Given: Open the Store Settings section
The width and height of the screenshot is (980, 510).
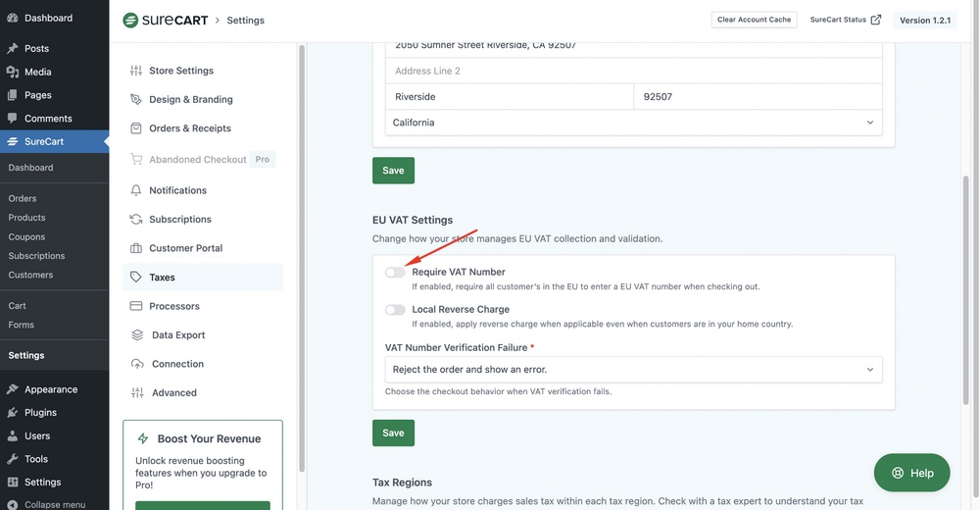Looking at the screenshot, I should 203,71.
